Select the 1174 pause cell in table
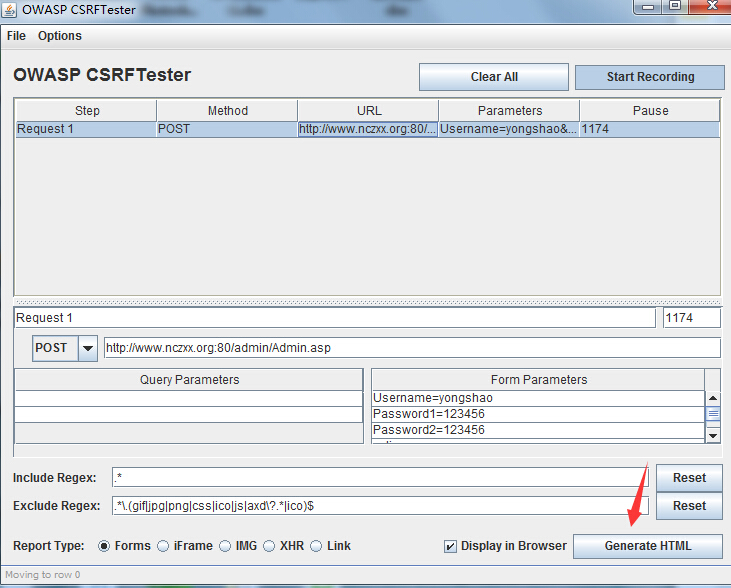 (x=650, y=129)
